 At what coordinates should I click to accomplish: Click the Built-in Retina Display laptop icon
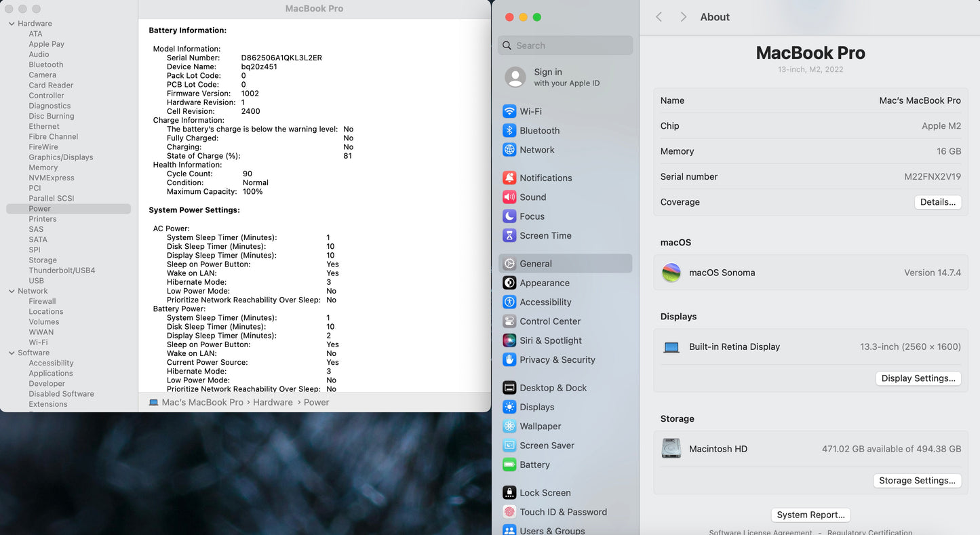coord(671,347)
